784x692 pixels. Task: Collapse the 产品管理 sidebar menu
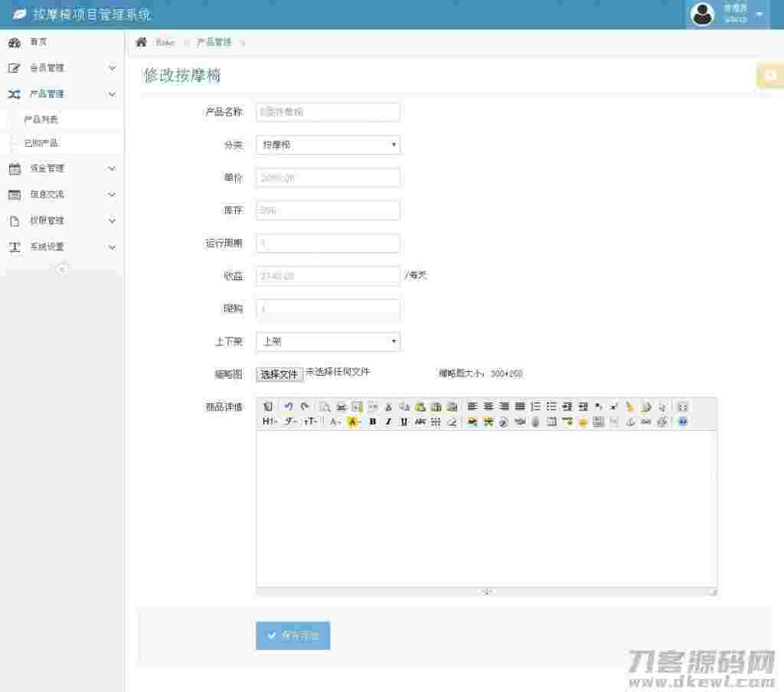(x=61, y=93)
